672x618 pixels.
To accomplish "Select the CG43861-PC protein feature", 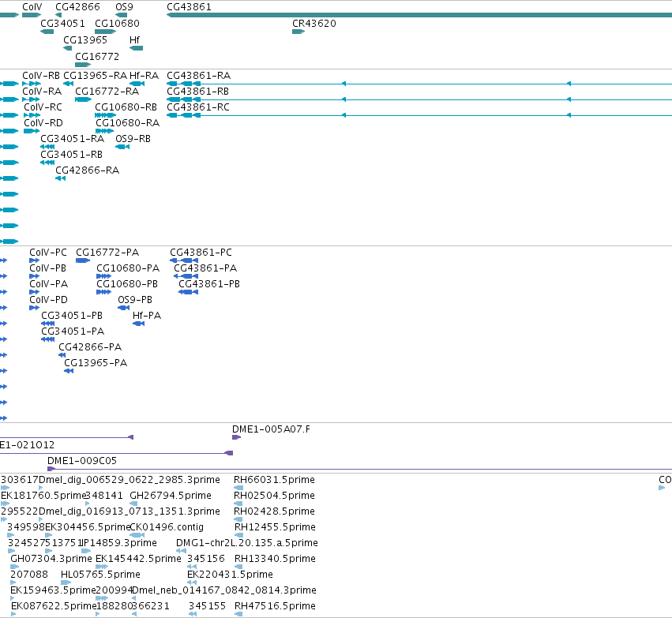I will (184, 260).
